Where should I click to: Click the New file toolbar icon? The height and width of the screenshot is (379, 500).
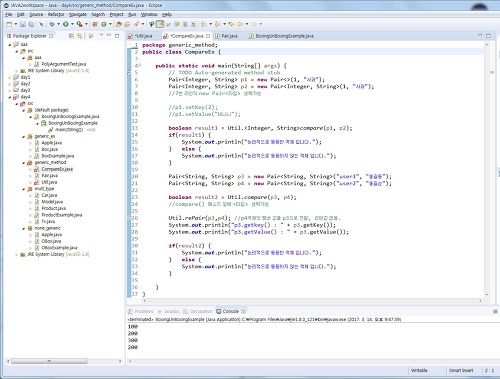(9, 24)
